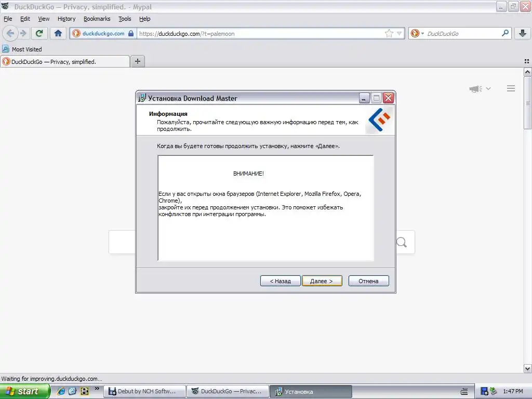Screen dimensions: 532x399
Task: Click the «ВНИМАНИЕ!» heading in the info box
Action: (x=248, y=174)
